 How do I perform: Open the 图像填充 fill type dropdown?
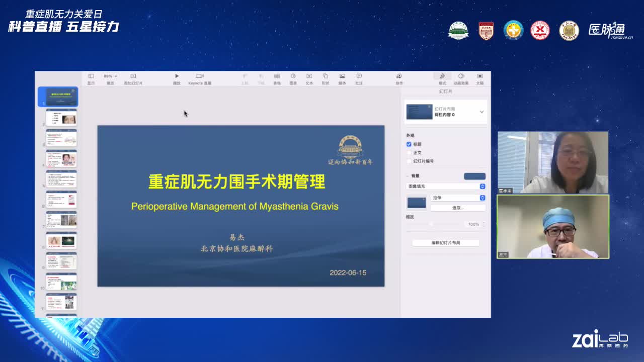(x=446, y=186)
